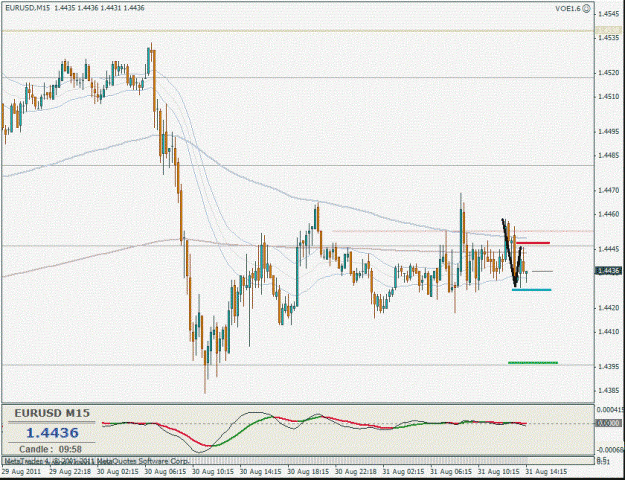Click the 1.4535 price axis label
The width and height of the screenshot is (625, 480).
coord(608,38)
